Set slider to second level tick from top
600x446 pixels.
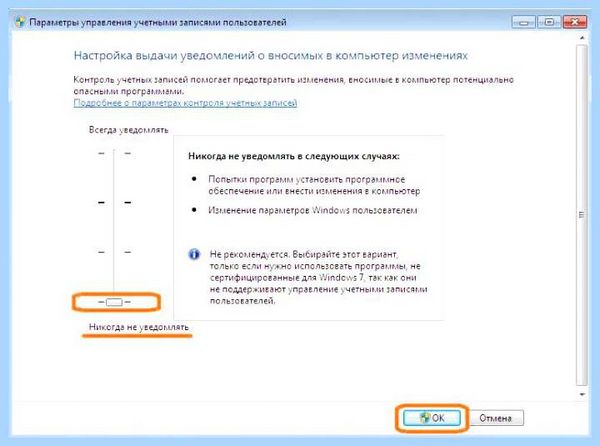[114, 202]
